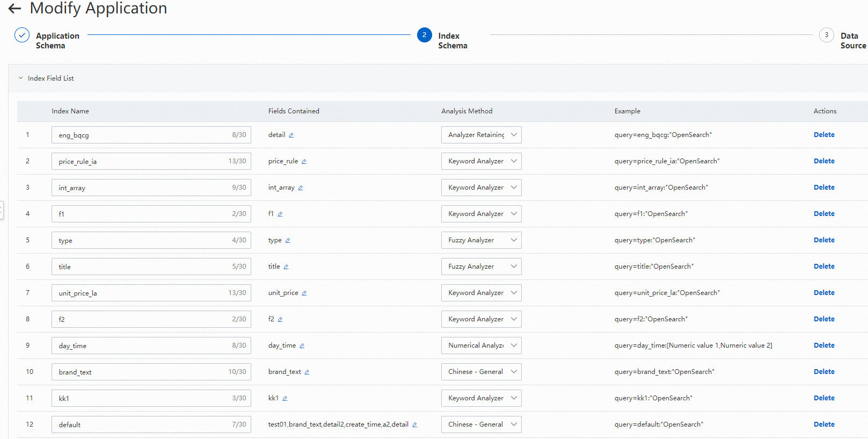
Task: Focus the title index name field
Action: click(x=151, y=267)
